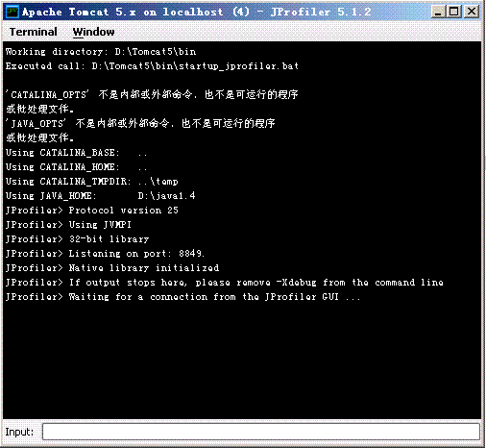Click 'Waiting for a connection' line
Viewport: 486px width, 448px height.
pyautogui.click(x=182, y=297)
